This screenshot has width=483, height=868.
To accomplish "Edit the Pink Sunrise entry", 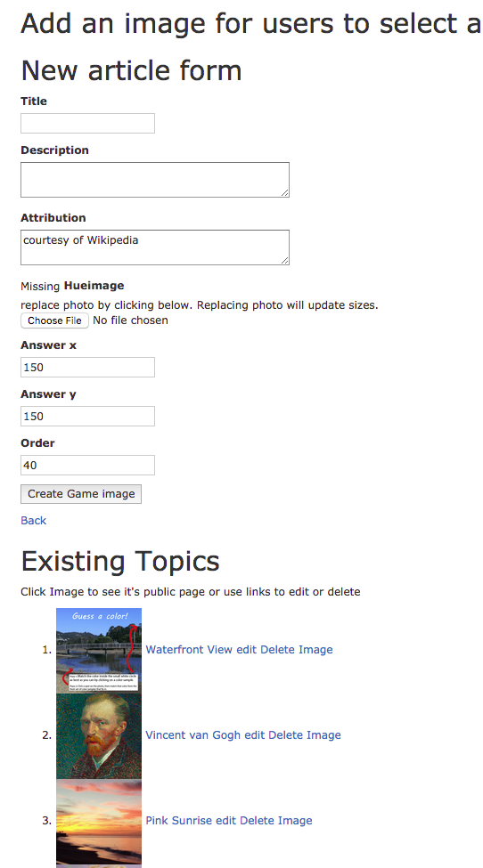I will (226, 821).
